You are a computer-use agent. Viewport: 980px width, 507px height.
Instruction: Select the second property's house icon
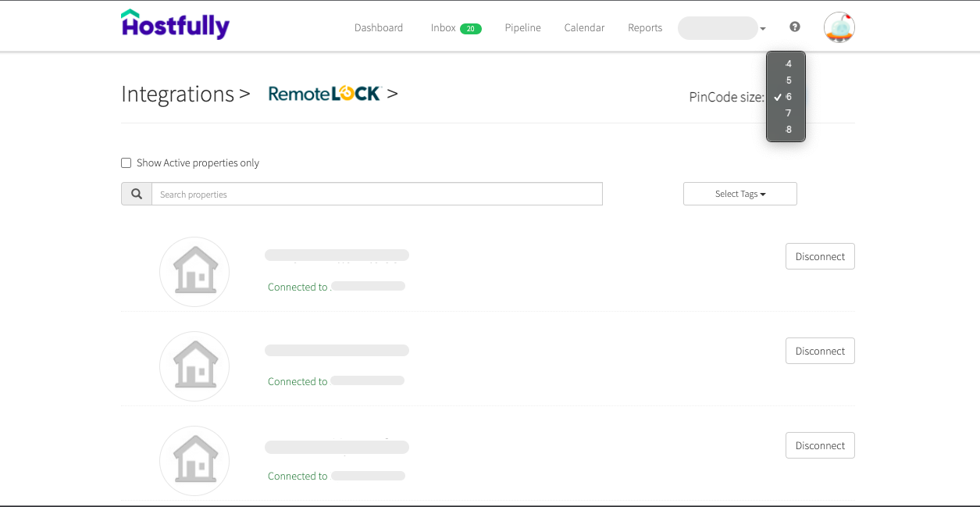point(194,366)
